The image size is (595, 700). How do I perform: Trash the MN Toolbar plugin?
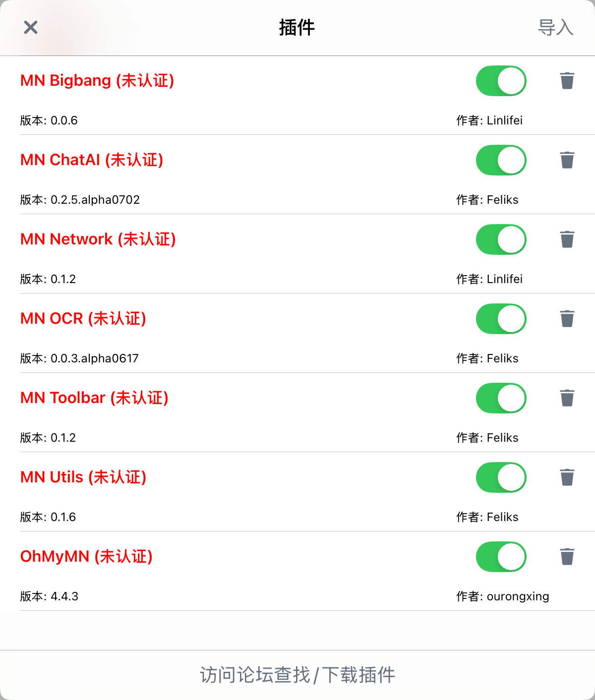coord(567,398)
